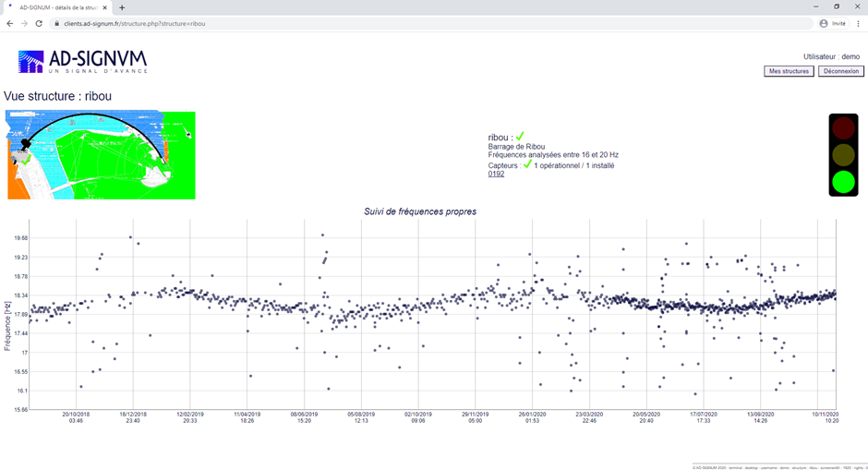Click the AD-SIGNVM logo

click(x=82, y=62)
